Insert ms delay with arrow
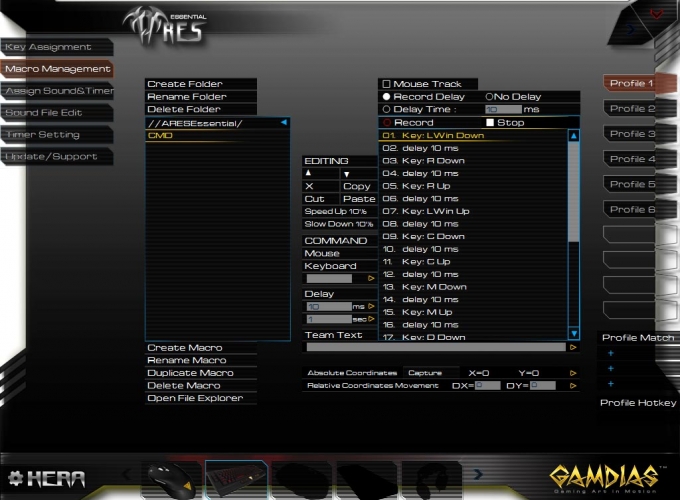This screenshot has height=500, width=680. pyautogui.click(x=371, y=306)
